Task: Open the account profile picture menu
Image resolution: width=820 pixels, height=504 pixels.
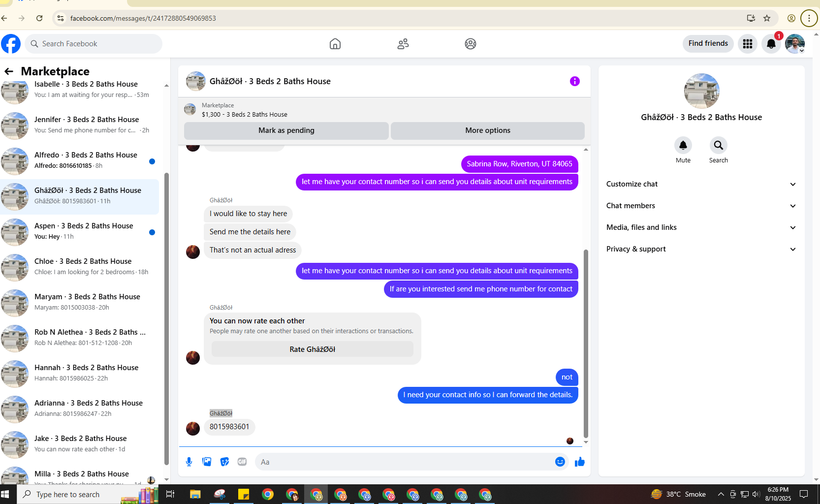Action: click(795, 44)
